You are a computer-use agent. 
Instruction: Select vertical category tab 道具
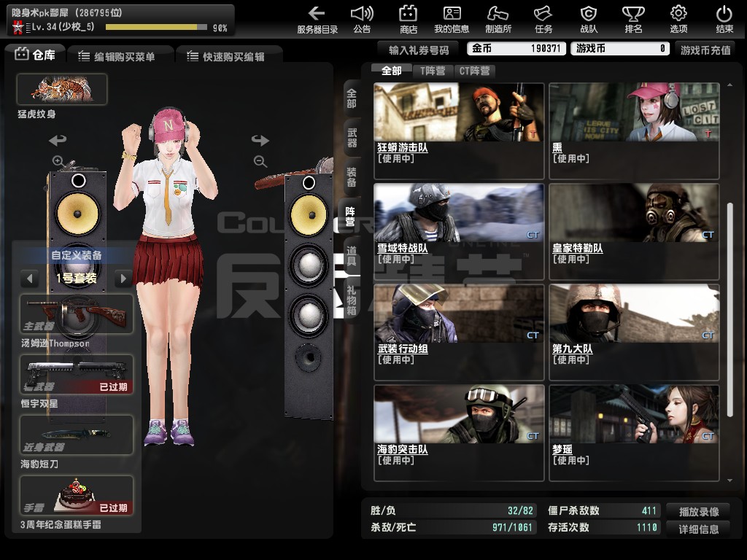click(x=352, y=256)
